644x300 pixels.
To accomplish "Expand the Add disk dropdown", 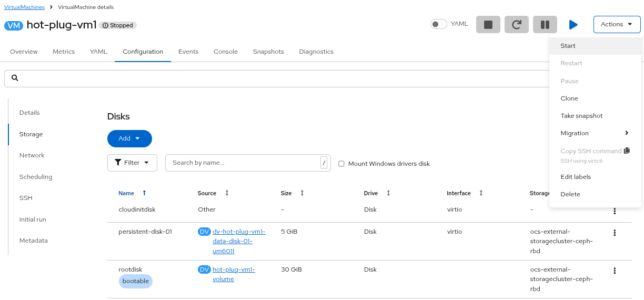I will (129, 138).
